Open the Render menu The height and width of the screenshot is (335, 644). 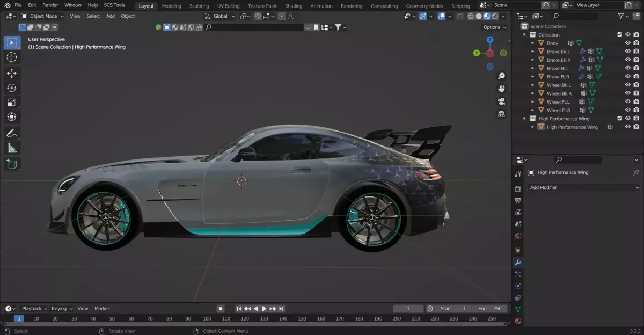pos(50,5)
